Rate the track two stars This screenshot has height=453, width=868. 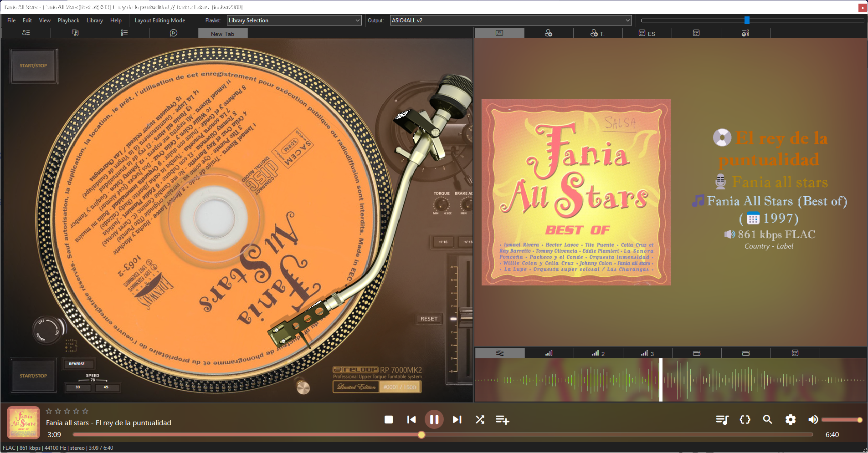tap(58, 411)
